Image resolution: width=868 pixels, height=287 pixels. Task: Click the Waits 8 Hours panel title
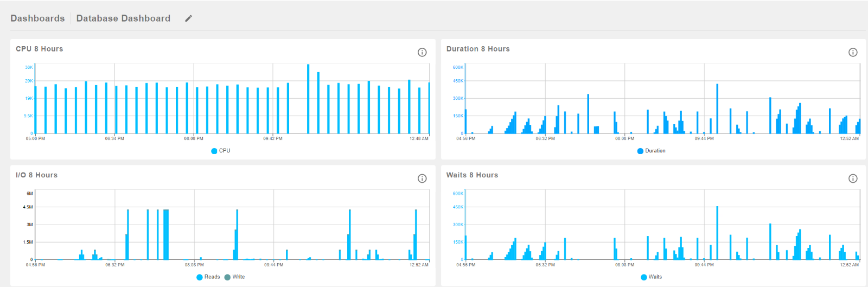coord(472,175)
